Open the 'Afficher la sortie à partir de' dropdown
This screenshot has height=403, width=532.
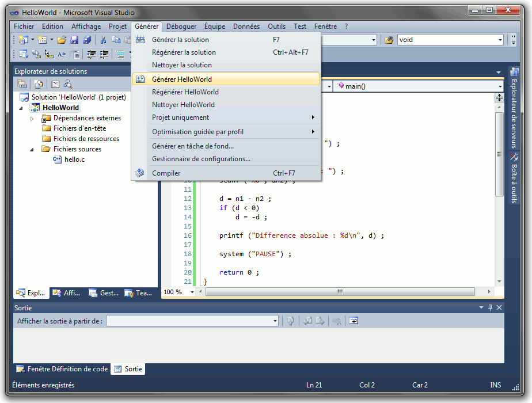point(275,321)
